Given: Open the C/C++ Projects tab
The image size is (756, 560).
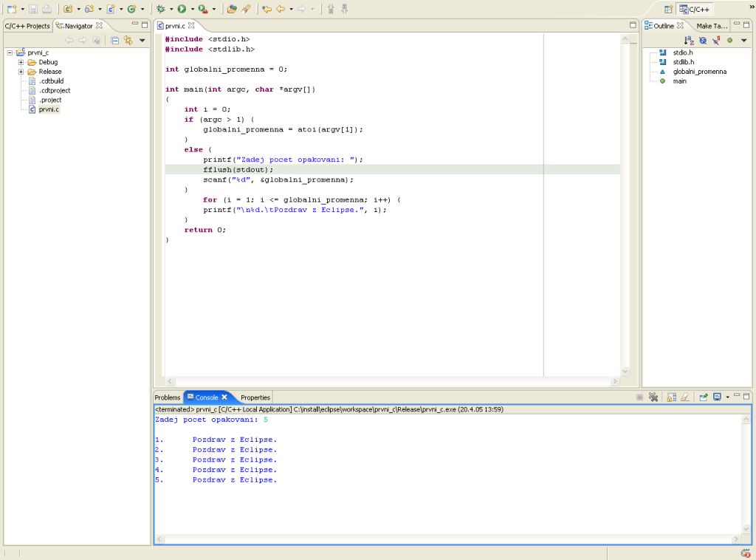Looking at the screenshot, I should point(27,26).
